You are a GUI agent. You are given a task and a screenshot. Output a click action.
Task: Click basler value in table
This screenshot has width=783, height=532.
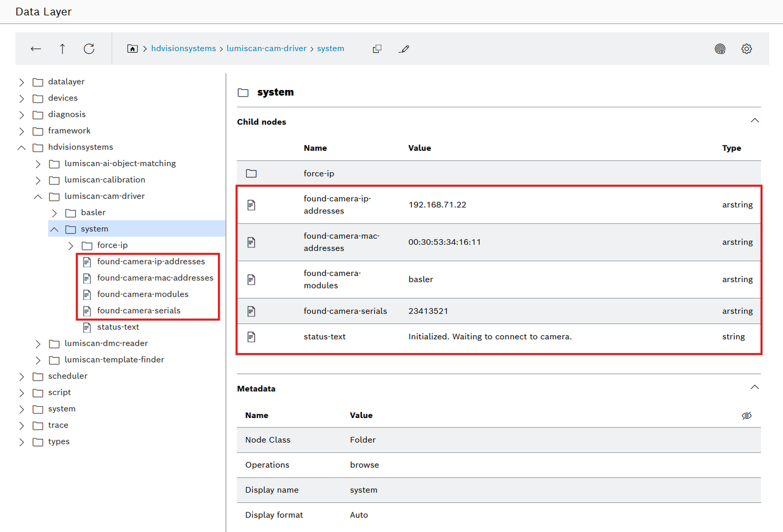421,279
